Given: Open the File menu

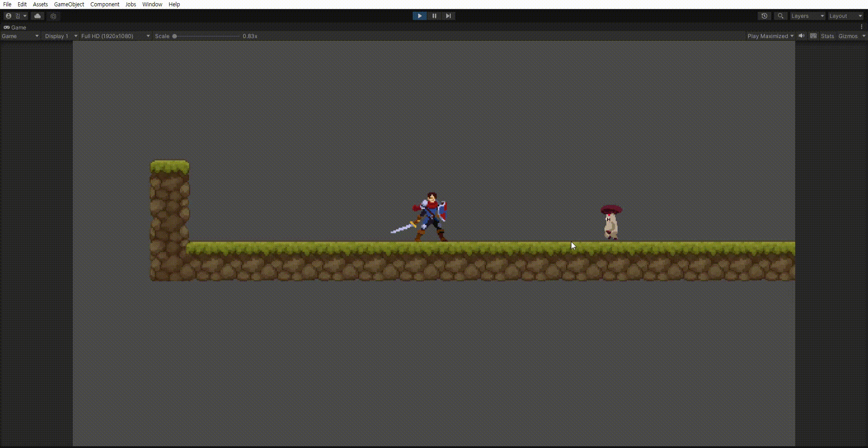Looking at the screenshot, I should (7, 5).
